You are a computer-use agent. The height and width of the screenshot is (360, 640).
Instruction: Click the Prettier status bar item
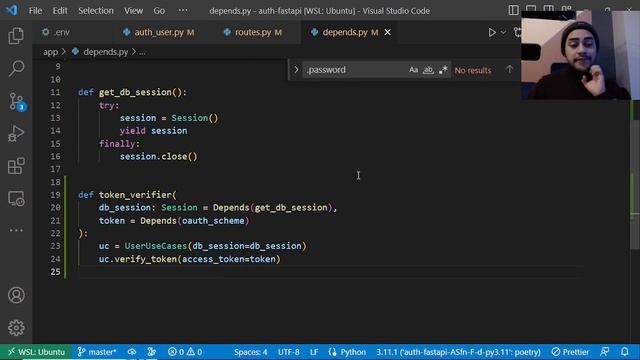pyautogui.click(x=570, y=352)
